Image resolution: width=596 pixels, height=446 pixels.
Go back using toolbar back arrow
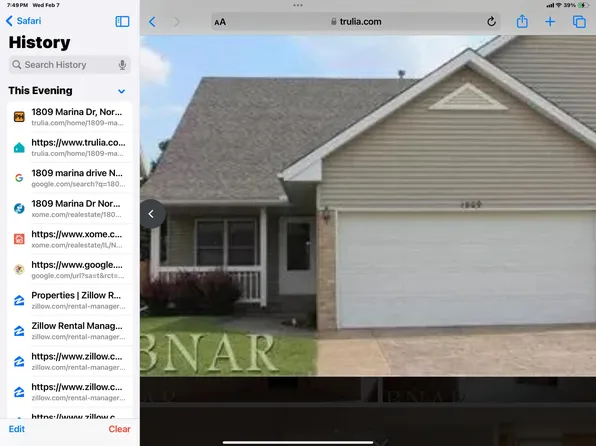(x=152, y=22)
